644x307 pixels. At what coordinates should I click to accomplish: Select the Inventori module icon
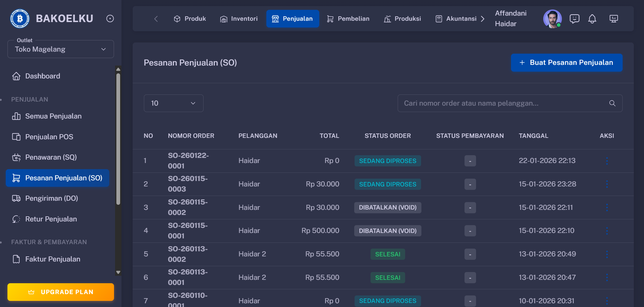[224, 19]
